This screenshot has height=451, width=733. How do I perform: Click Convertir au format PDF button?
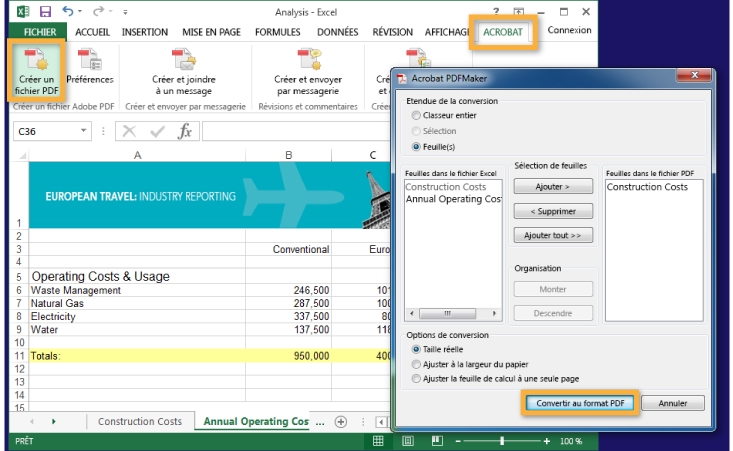pyautogui.click(x=580, y=403)
